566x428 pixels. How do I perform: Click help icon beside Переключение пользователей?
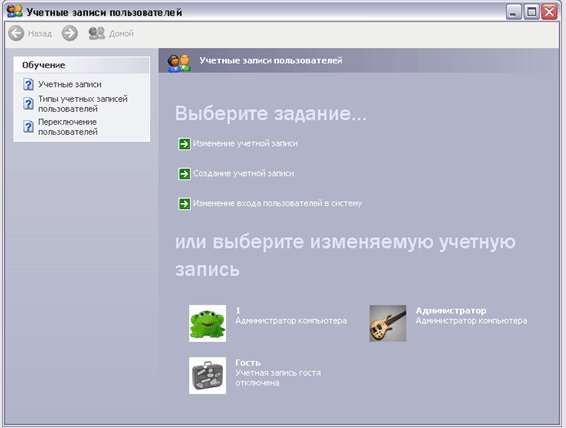[29, 127]
